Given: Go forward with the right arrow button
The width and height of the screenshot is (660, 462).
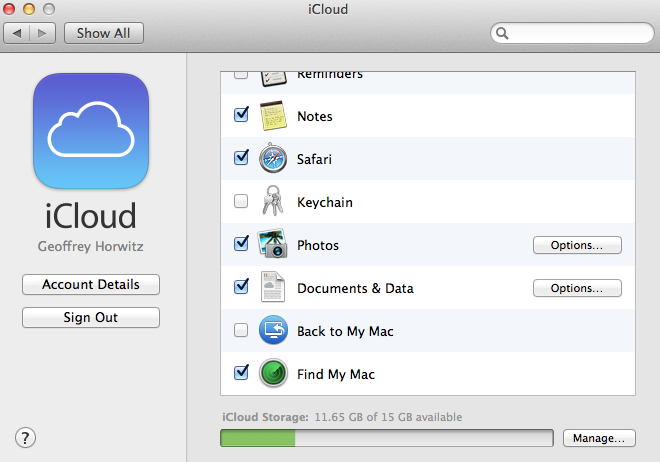Looking at the screenshot, I should click(43, 33).
